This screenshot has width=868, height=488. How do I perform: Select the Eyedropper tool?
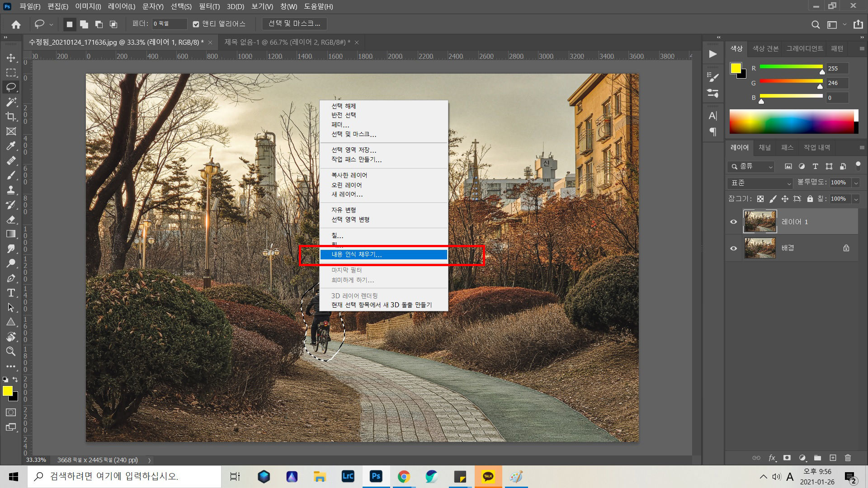[11, 146]
